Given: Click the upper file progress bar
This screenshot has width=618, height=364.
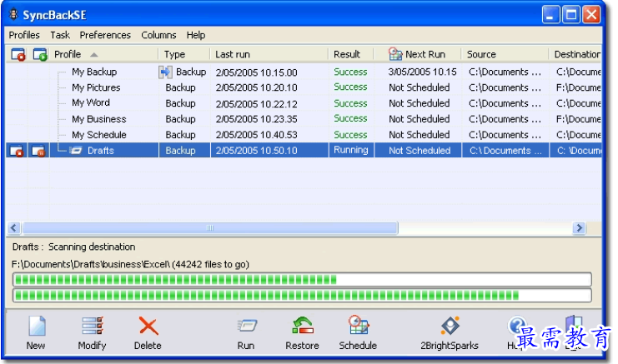Looking at the screenshot, I should [x=302, y=280].
